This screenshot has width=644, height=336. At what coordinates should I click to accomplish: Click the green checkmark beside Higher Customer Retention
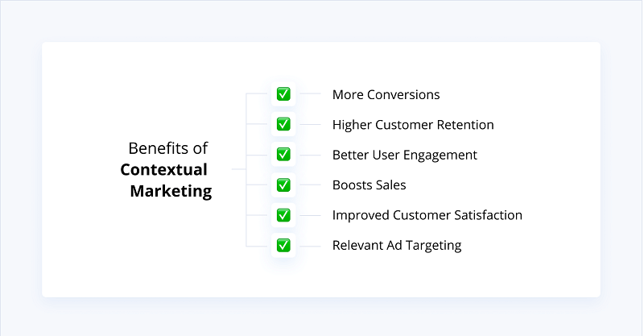click(283, 124)
